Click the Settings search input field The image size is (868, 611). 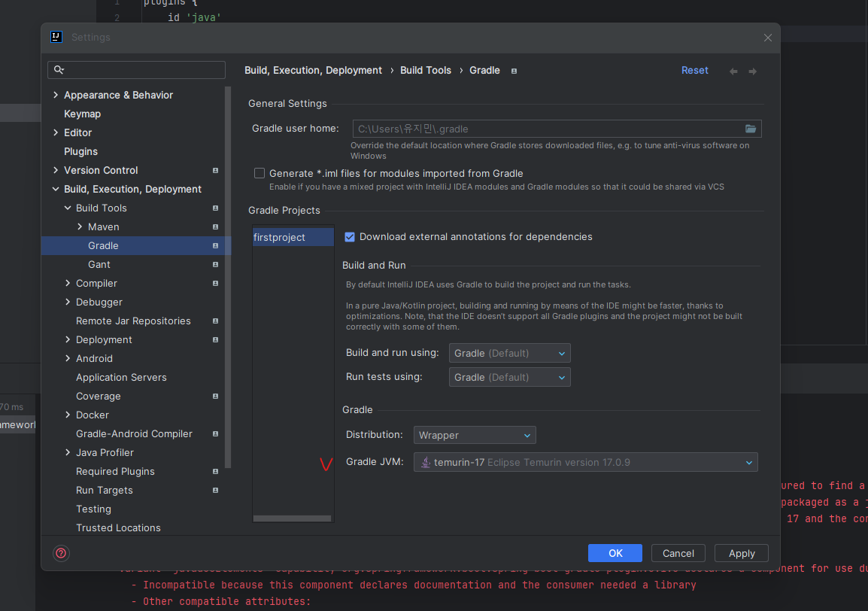(136, 70)
